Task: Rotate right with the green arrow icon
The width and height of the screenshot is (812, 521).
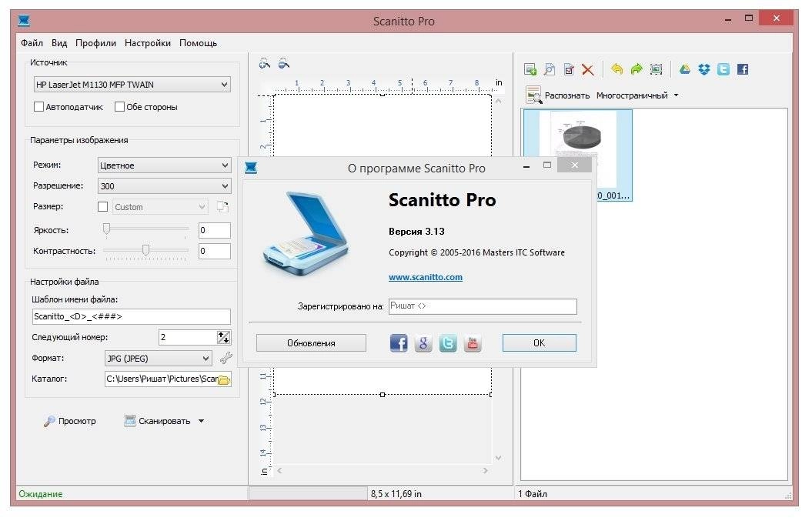Action: point(637,69)
